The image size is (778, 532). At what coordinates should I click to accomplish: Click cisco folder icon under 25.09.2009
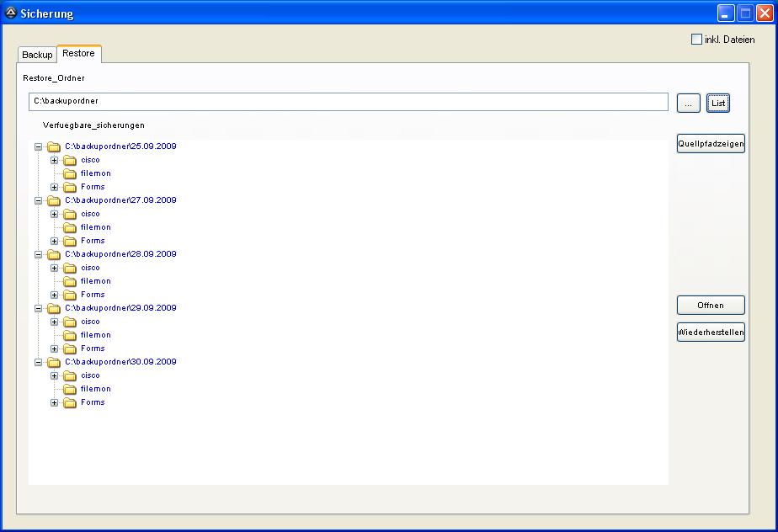coord(70,160)
